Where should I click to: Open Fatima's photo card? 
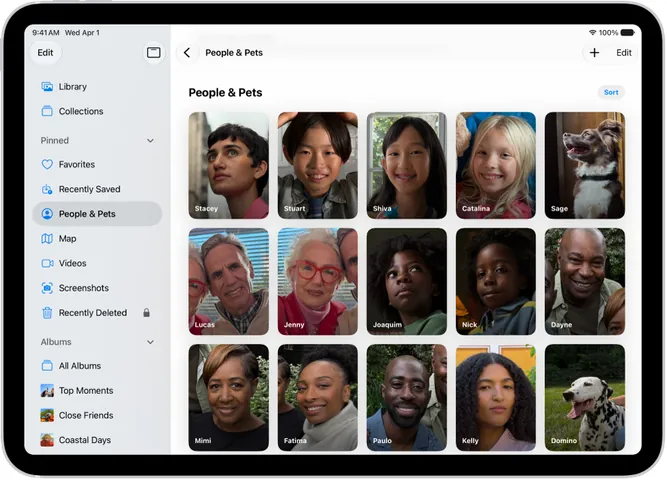(x=318, y=398)
